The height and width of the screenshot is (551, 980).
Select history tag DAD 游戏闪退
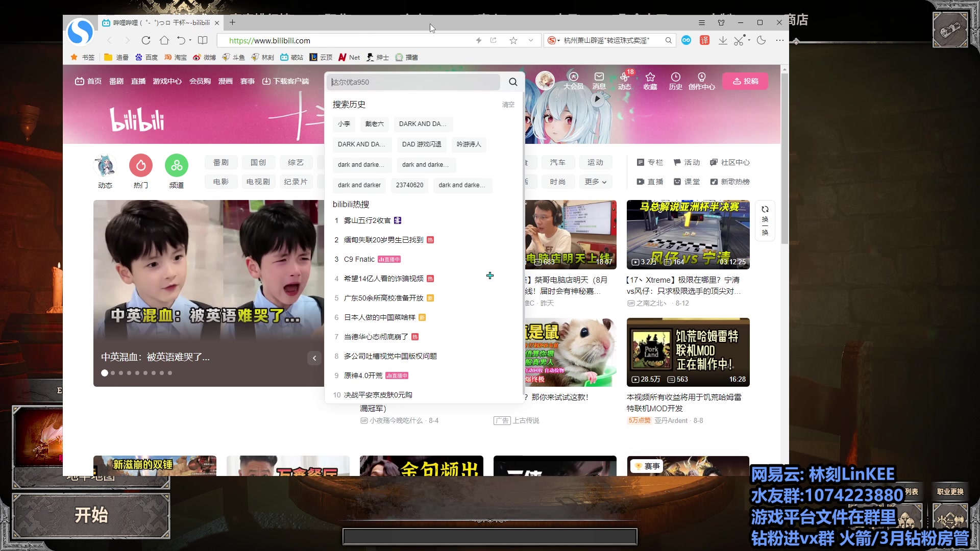(x=422, y=144)
